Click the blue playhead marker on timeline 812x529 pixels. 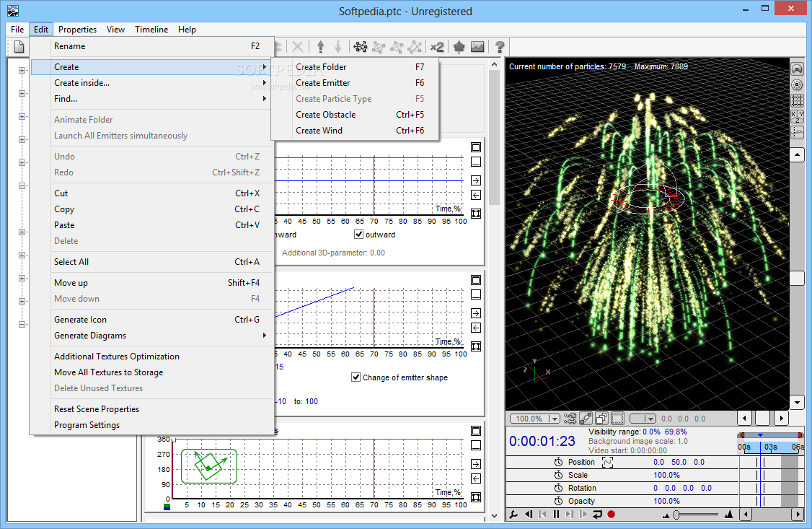point(760,435)
